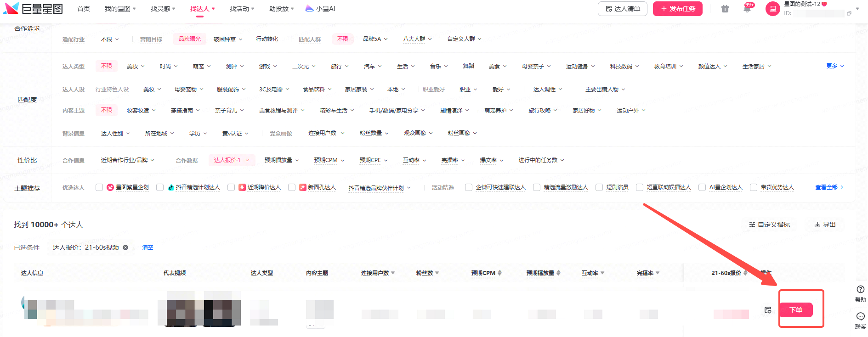
Task: Sort by 粉丝数 column arrow
Action: pos(437,273)
